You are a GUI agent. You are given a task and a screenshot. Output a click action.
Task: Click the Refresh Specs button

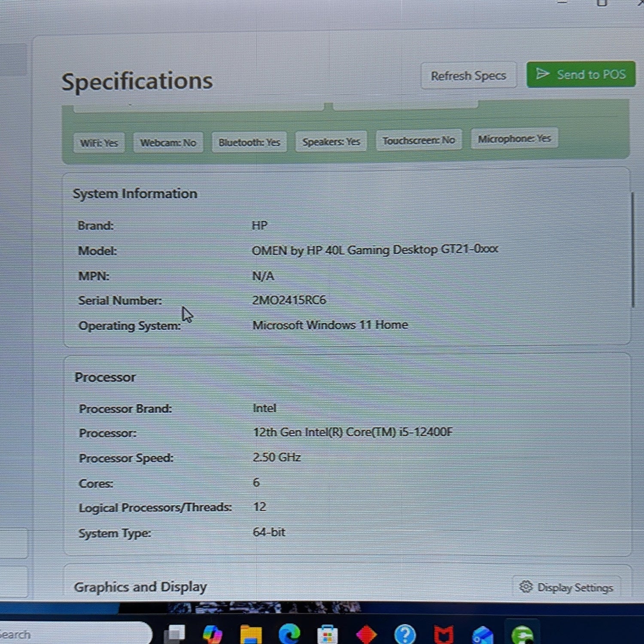coord(468,76)
